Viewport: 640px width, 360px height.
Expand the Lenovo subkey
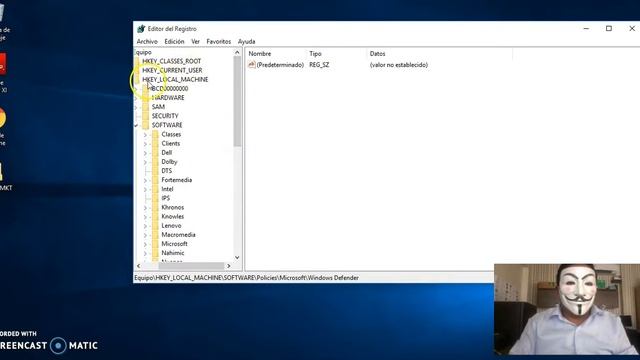coord(145,226)
